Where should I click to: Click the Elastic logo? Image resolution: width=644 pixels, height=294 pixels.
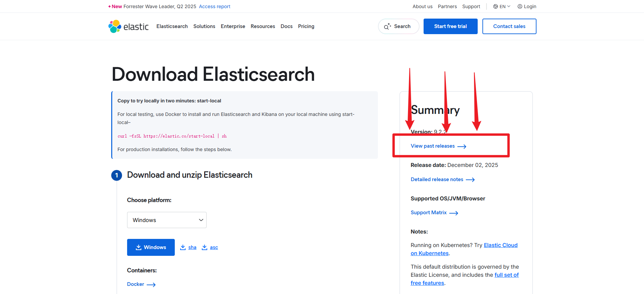(x=128, y=26)
